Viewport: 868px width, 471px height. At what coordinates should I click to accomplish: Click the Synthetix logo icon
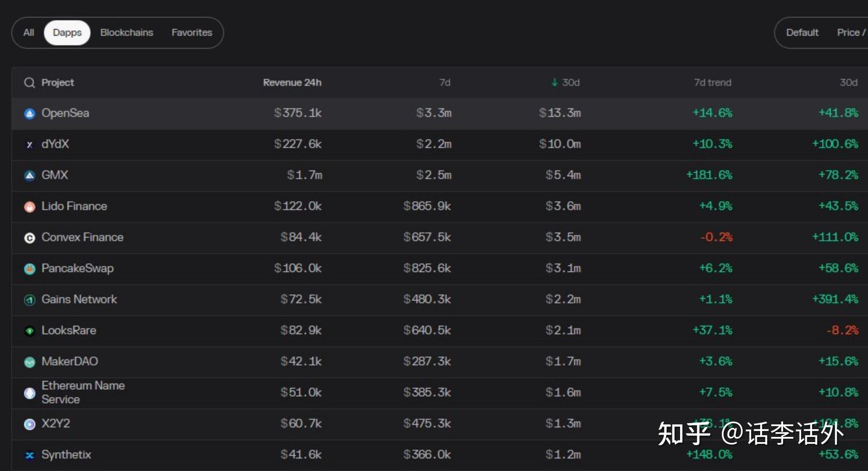29,455
